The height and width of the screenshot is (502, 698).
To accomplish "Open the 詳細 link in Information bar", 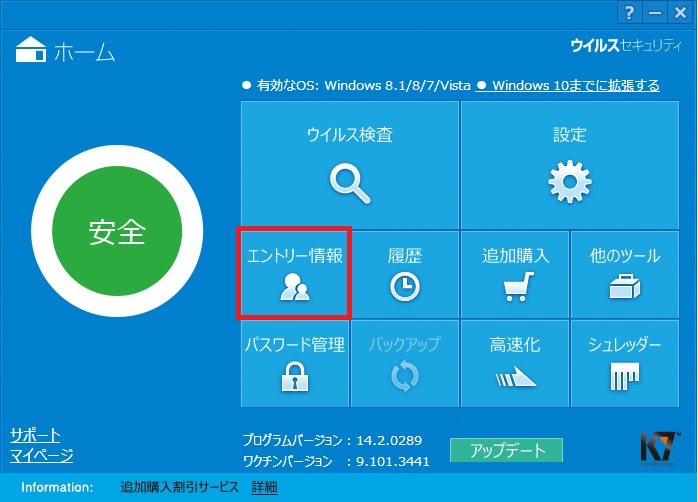I will click(x=264, y=487).
